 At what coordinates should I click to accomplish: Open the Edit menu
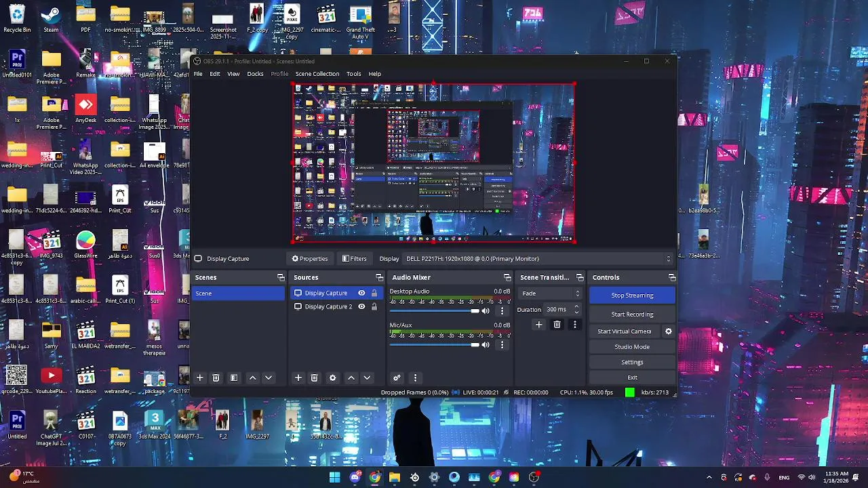point(214,74)
